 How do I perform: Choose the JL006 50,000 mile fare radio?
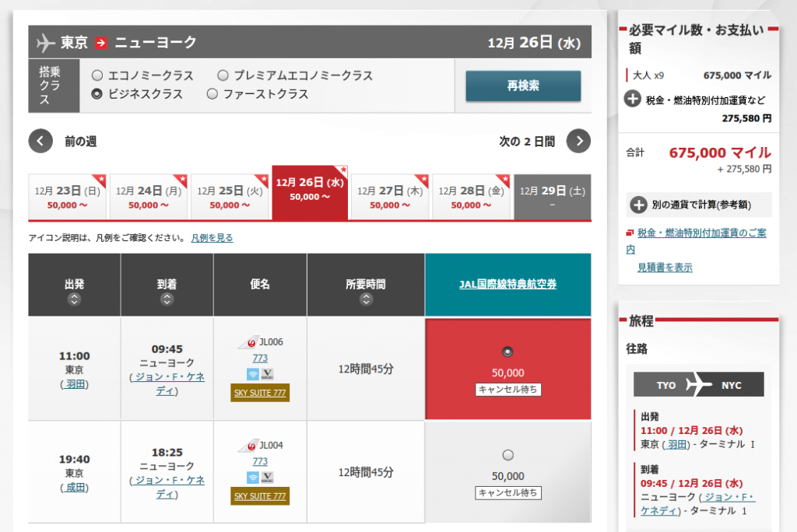click(x=507, y=352)
